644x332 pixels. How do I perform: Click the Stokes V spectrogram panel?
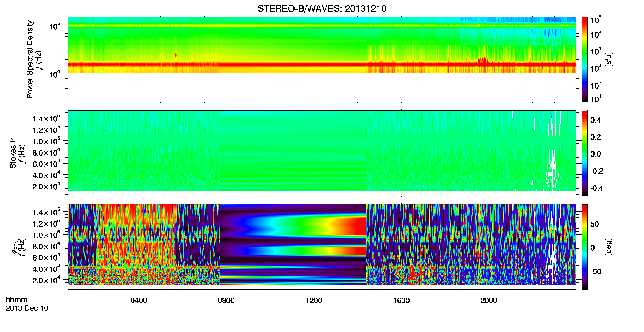(x=322, y=153)
